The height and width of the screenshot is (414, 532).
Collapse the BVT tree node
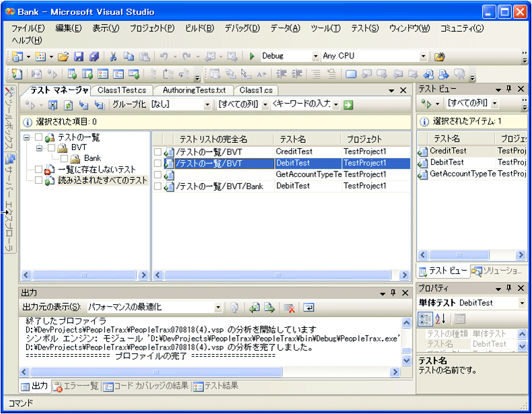point(39,148)
